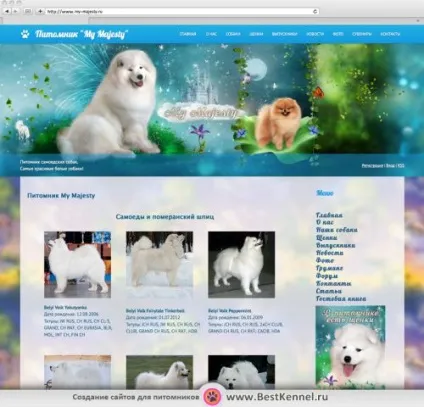This screenshot has height=407, width=424.
Task: Click the Самоеды и померанский шпиц heading
Action: pyautogui.click(x=165, y=217)
